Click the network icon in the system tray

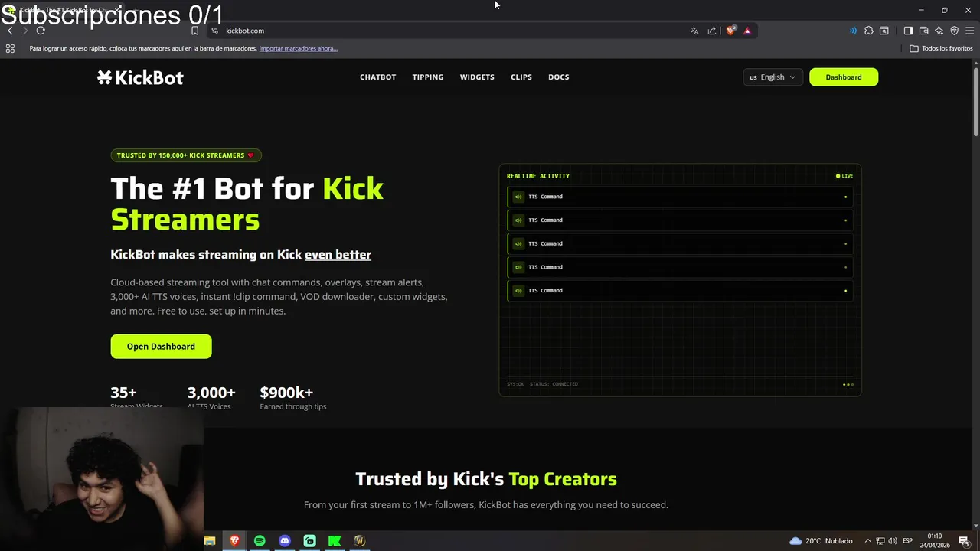click(x=880, y=541)
